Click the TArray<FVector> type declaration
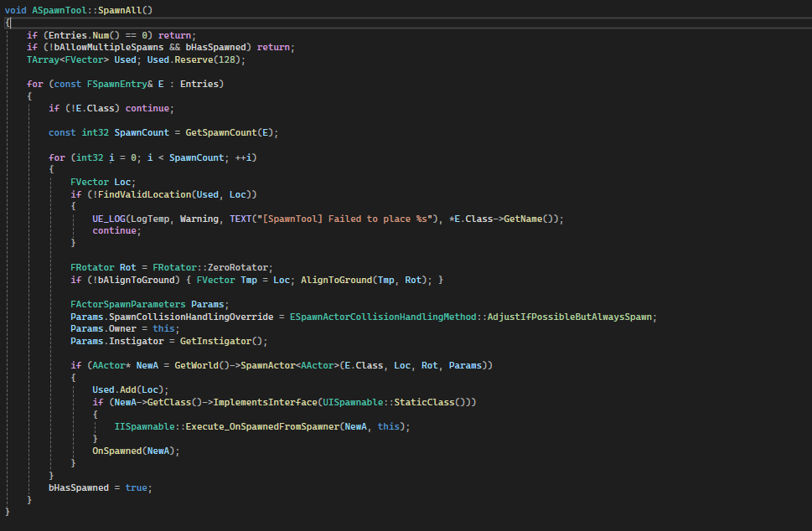The width and height of the screenshot is (812, 531). (68, 59)
